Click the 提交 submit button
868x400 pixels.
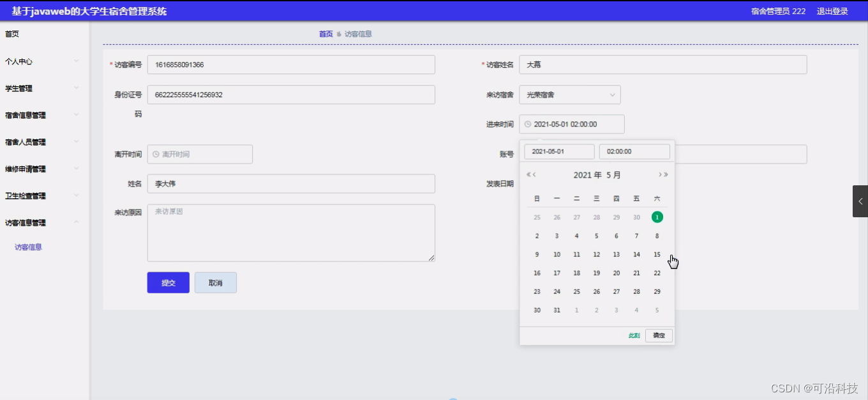168,282
